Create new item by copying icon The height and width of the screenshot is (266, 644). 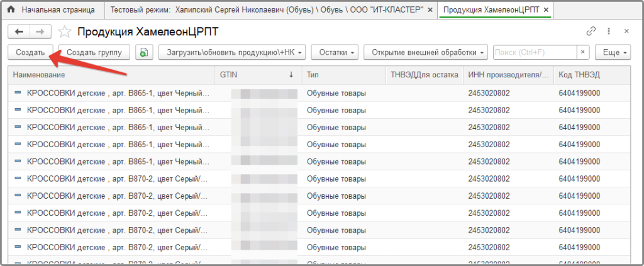pos(144,53)
